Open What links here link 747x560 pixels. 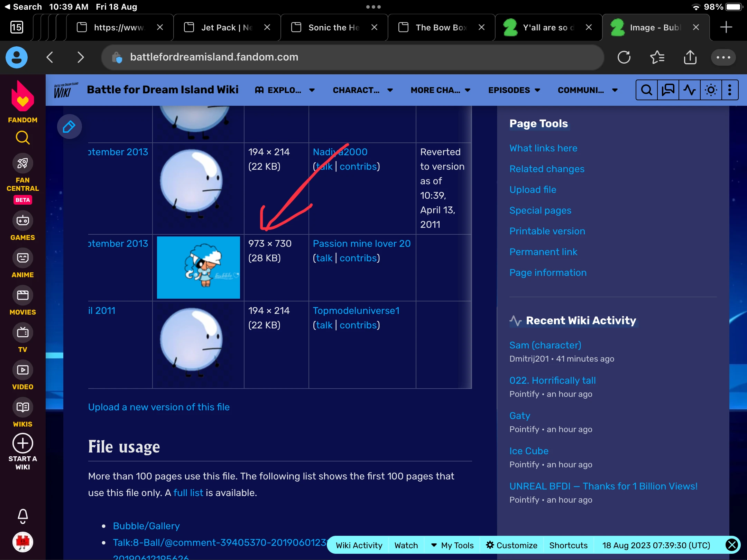(543, 148)
